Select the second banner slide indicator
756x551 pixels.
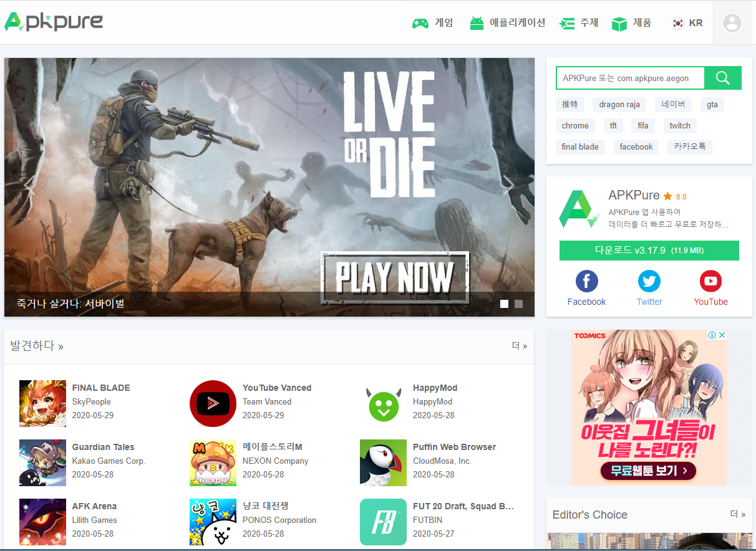(518, 304)
